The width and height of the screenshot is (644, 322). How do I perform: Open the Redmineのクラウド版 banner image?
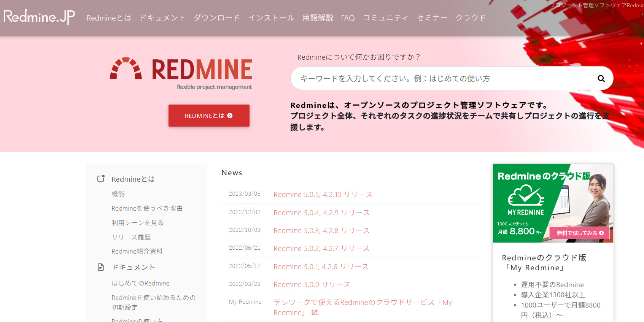pos(553,203)
